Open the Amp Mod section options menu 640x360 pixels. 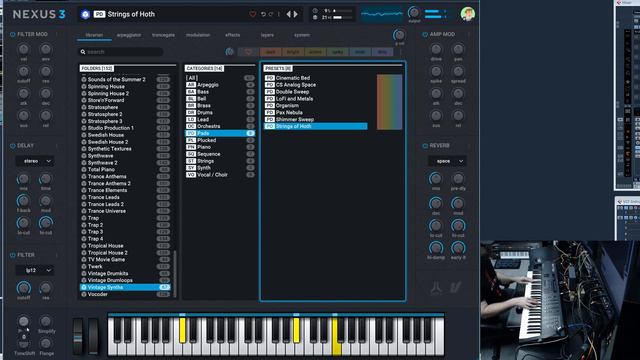click(469, 34)
